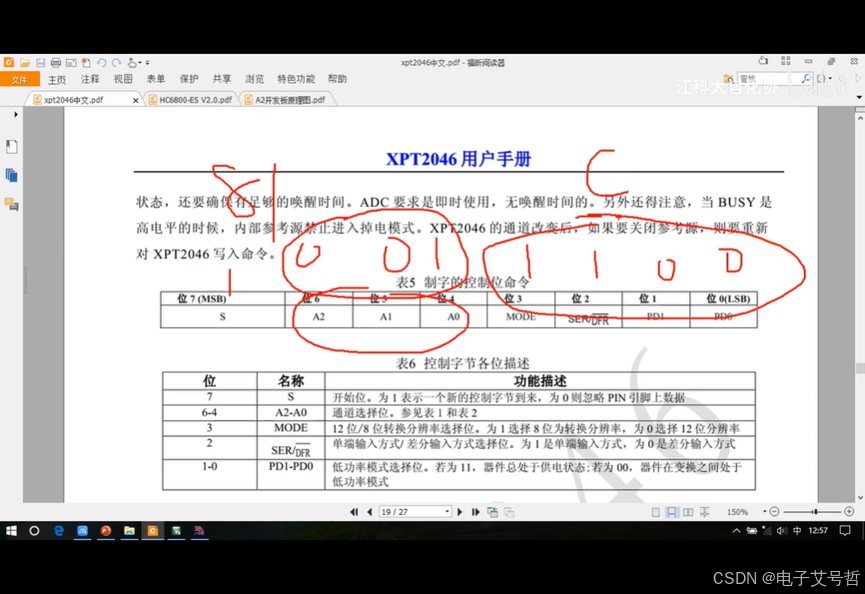Open the 保护 ribbon tab

click(189, 79)
